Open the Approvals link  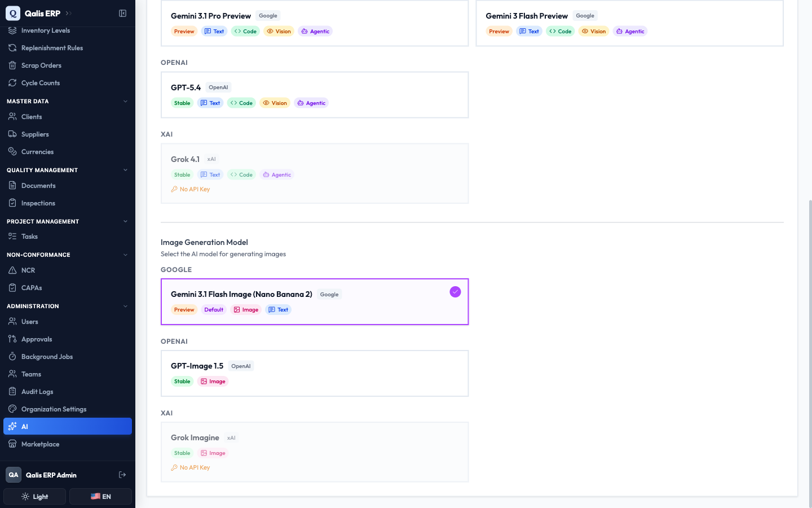(x=68, y=339)
